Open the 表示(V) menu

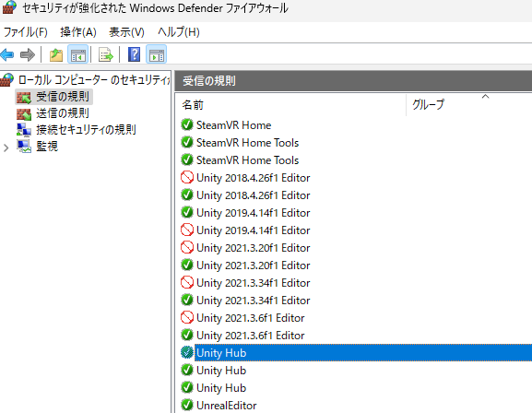pyautogui.click(x=126, y=32)
